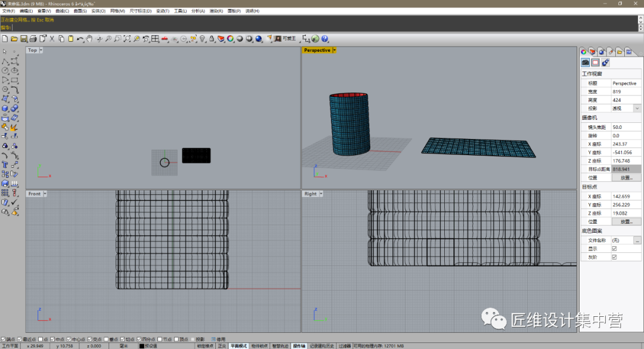Open the Front viewport dropdown arrow
Image resolution: width=644 pixels, height=349 pixels.
click(x=45, y=194)
